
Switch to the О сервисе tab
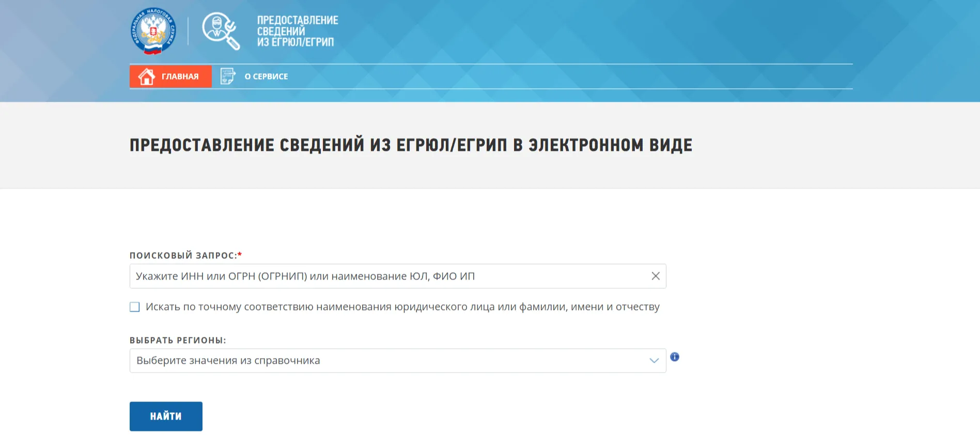(x=266, y=76)
